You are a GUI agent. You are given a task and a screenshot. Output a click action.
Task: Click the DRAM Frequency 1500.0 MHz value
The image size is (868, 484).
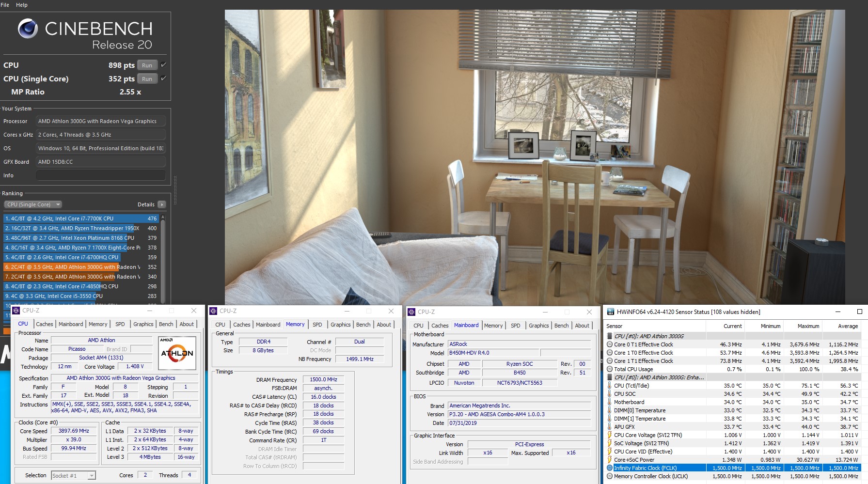click(323, 380)
